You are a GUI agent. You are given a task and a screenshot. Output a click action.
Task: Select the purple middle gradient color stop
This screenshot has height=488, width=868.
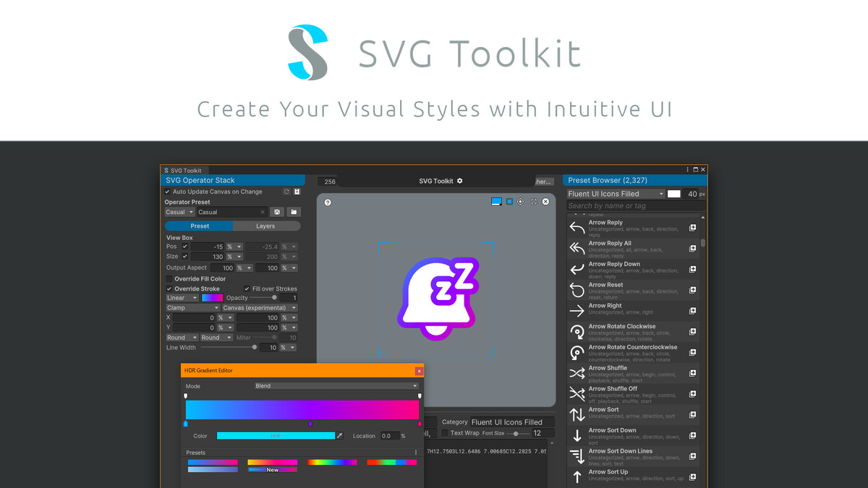310,424
